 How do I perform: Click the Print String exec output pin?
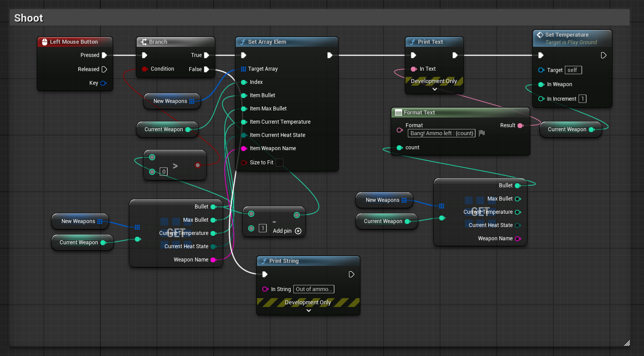click(x=351, y=274)
